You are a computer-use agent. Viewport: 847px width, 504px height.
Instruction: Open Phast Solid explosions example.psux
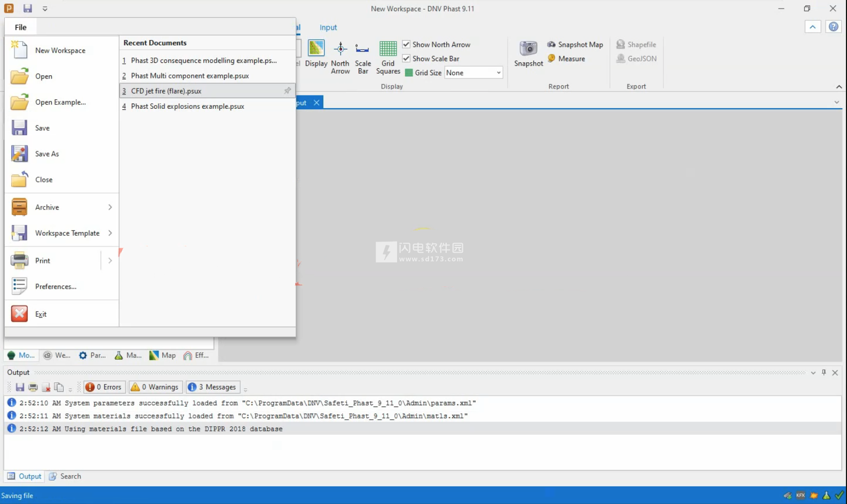pyautogui.click(x=187, y=107)
